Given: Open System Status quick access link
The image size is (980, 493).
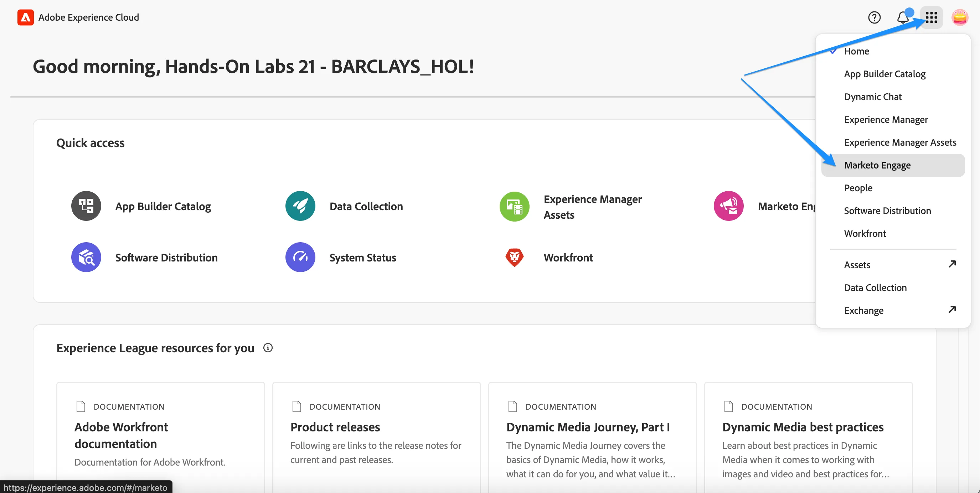Looking at the screenshot, I should coord(362,258).
